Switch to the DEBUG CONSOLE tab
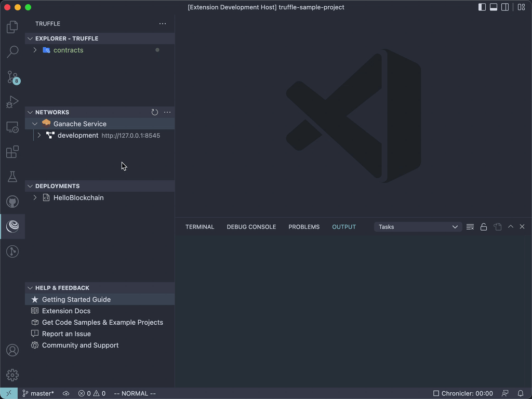The image size is (532, 399). (251, 227)
